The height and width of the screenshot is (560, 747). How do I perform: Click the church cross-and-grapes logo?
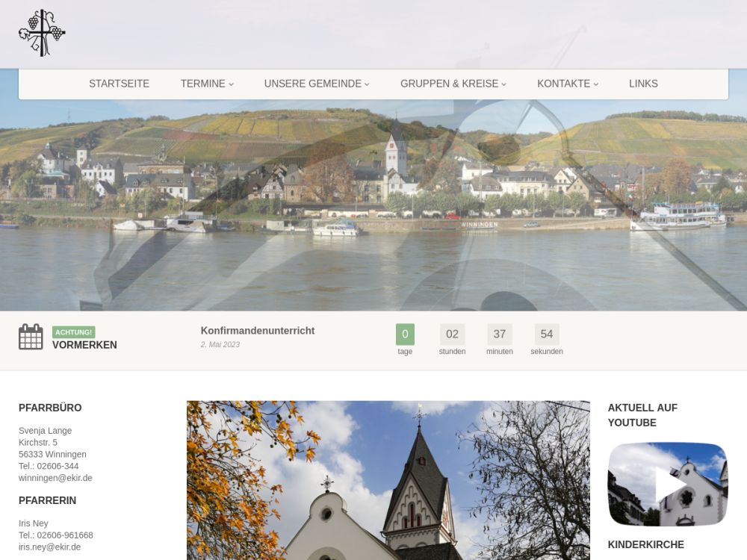pyautogui.click(x=42, y=33)
